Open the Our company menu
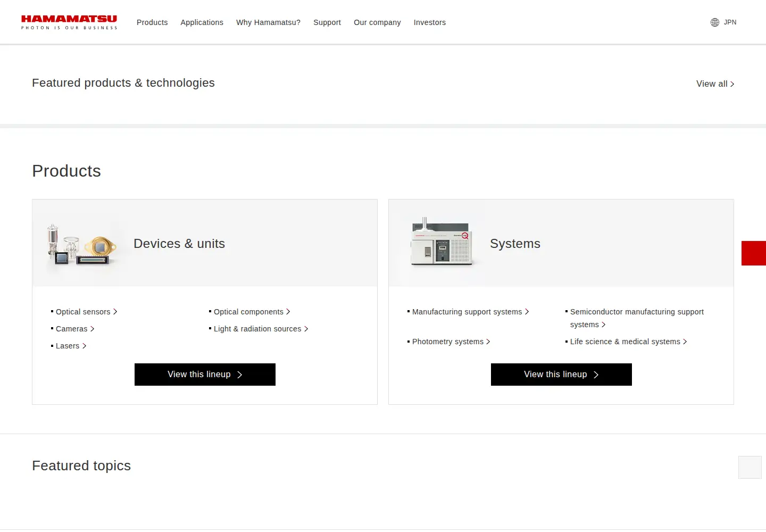Viewport: 766px width, 532px height. [x=377, y=22]
